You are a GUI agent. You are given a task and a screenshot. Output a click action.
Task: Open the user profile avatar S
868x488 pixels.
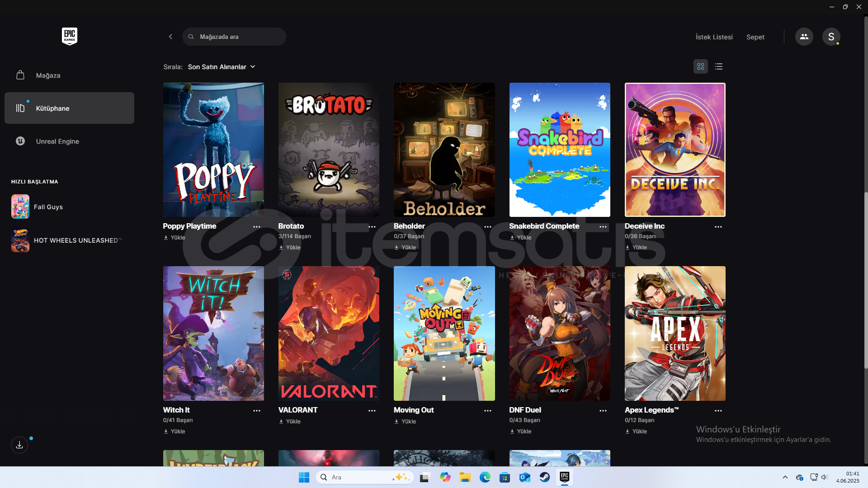pyautogui.click(x=831, y=37)
